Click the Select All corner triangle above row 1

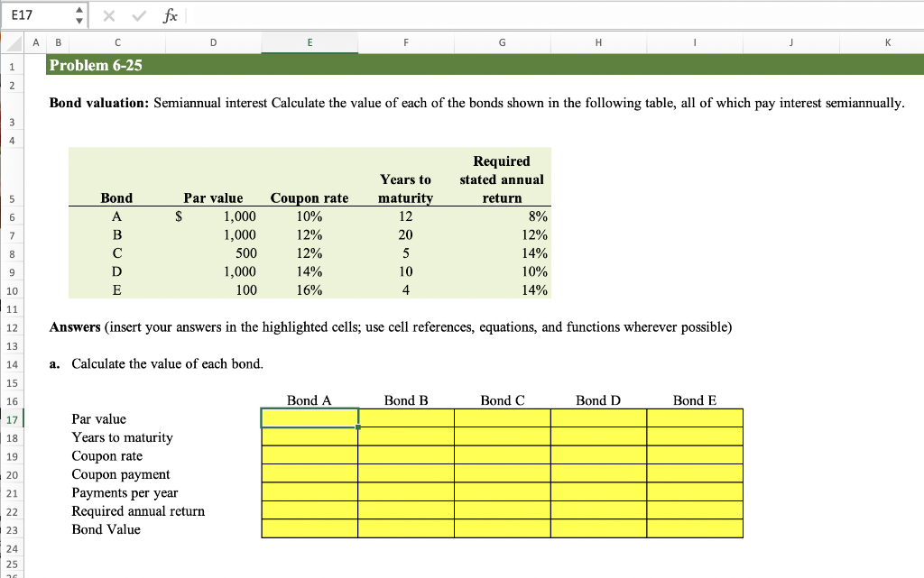(13, 42)
